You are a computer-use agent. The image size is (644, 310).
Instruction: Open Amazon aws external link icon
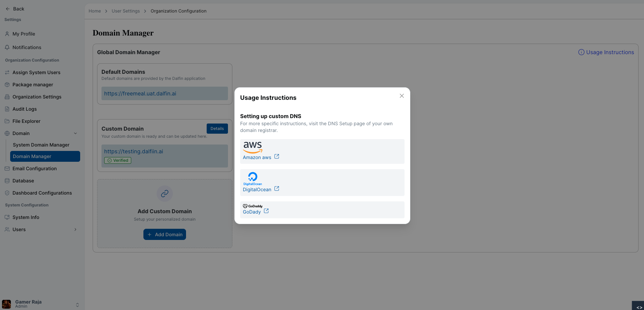(x=277, y=156)
